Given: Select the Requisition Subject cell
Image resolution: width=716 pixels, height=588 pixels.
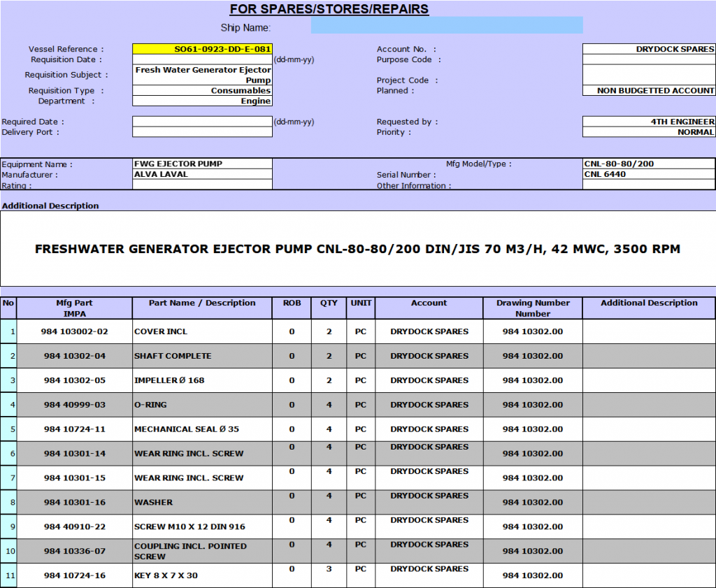Looking at the screenshot, I should [202, 75].
